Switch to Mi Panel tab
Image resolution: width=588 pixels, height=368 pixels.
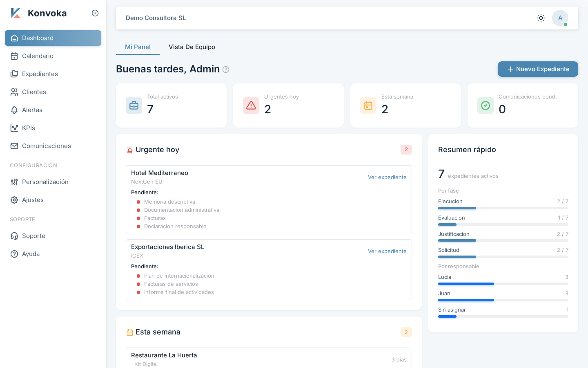(x=138, y=47)
